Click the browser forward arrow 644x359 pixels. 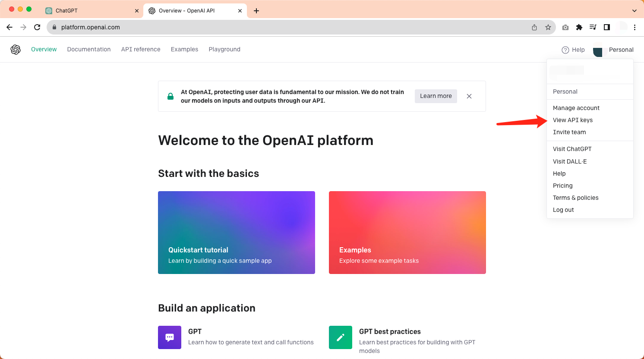(x=23, y=27)
